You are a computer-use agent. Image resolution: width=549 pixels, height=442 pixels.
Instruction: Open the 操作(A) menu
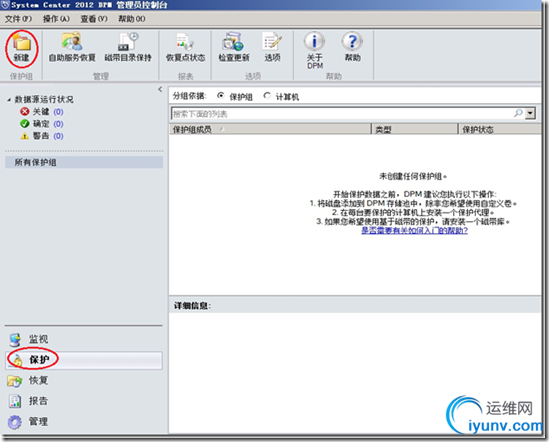pos(56,19)
